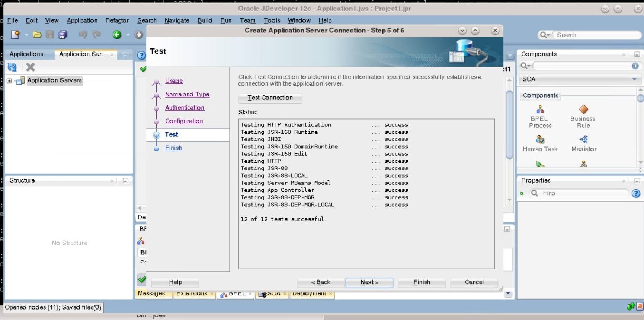Go Back in the wizard
644x320 pixels.
point(321,282)
